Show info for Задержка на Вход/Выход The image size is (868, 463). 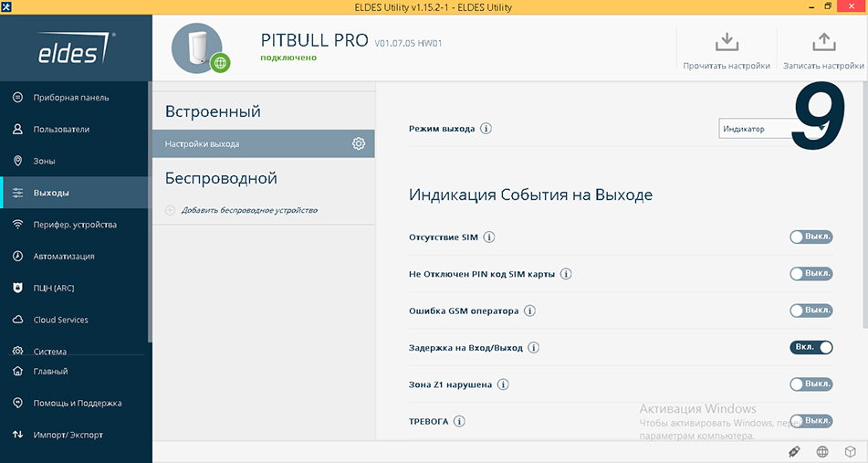click(533, 348)
